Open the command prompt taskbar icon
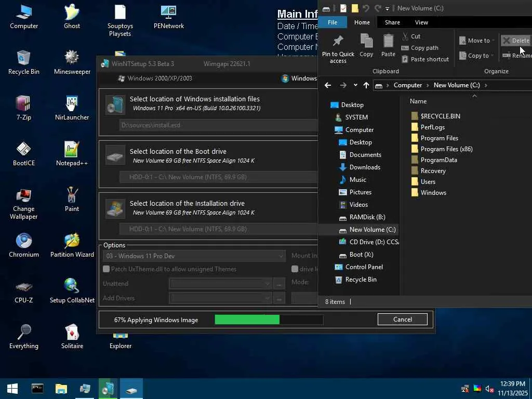532x399 pixels. coord(37,389)
